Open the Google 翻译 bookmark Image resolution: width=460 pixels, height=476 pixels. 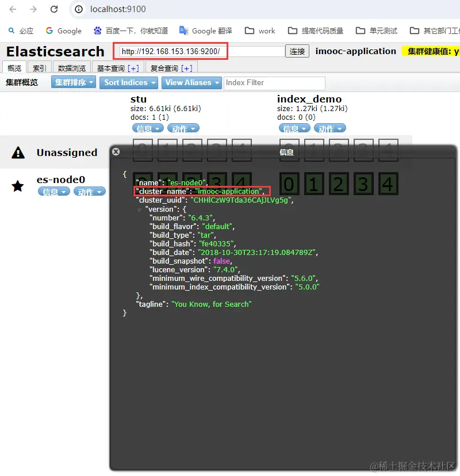[206, 31]
